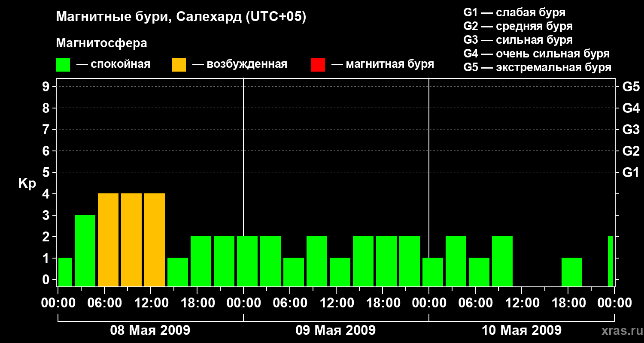Image resolution: width=644 pixels, height=343 pixels.
Task: Click the Kp 1 bar for 18:00–21:00 on 10 Мая
Action: click(x=572, y=272)
